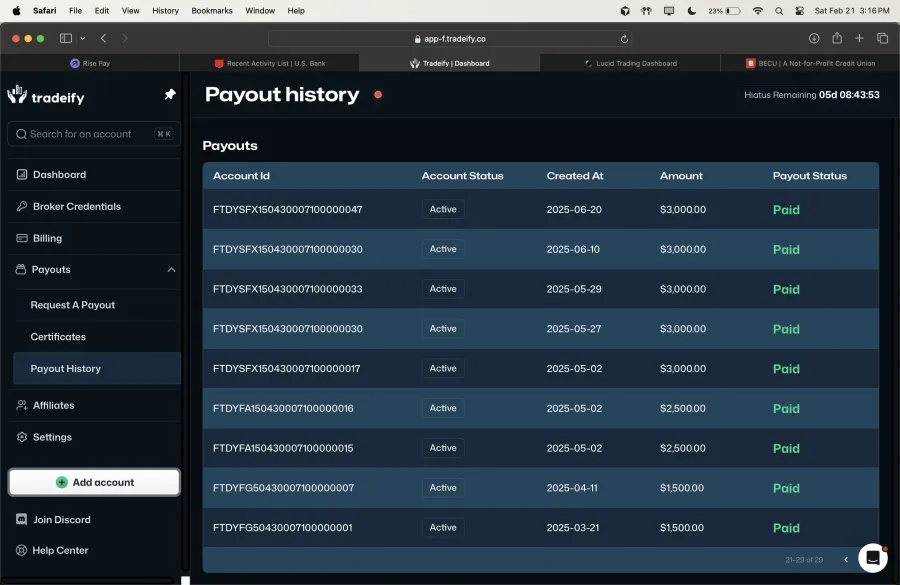Select Payout History in sidebar
The height and width of the screenshot is (585, 900).
(96, 368)
